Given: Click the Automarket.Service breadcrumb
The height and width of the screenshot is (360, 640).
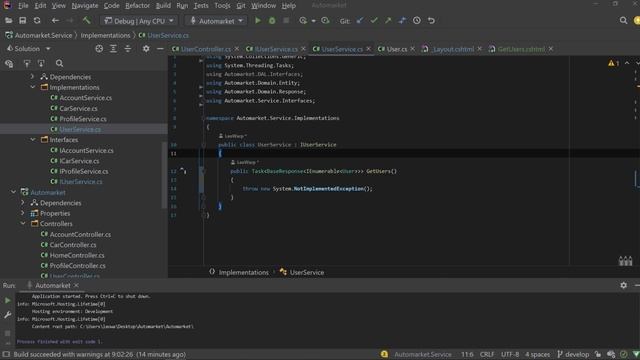Looking at the screenshot, I should coord(43,36).
